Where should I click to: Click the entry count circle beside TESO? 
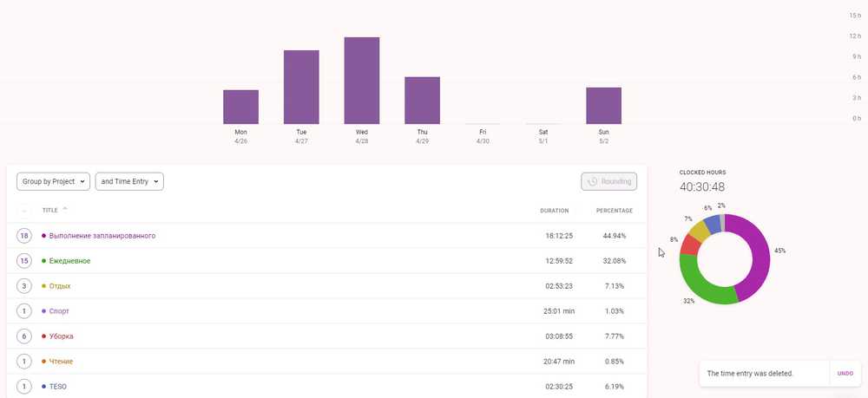[24, 386]
